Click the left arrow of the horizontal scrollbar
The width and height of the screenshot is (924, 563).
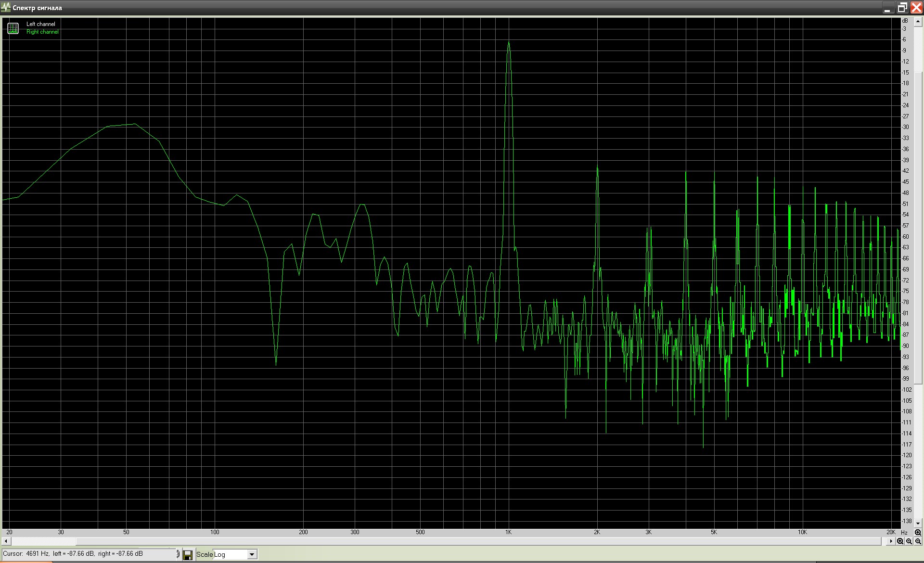coord(6,541)
